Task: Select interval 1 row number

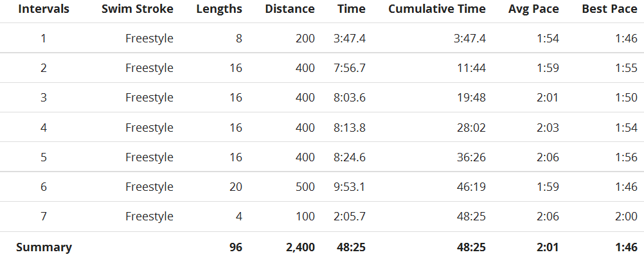Action: (44, 39)
